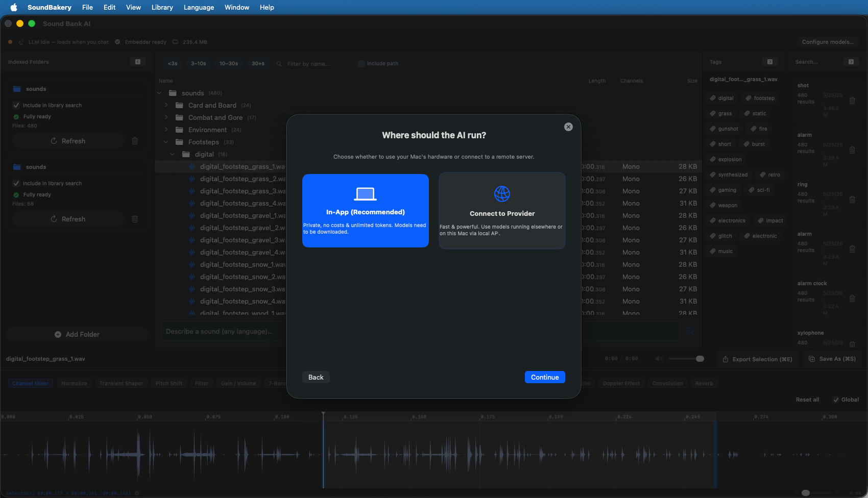Open the Language menu

[x=199, y=7]
